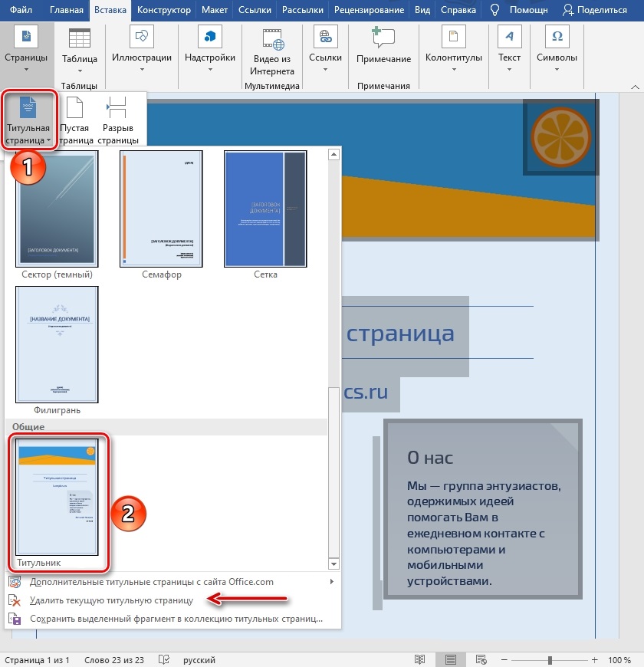
Task: Choose the Семафор cover page thumbnail
Action: tap(161, 209)
